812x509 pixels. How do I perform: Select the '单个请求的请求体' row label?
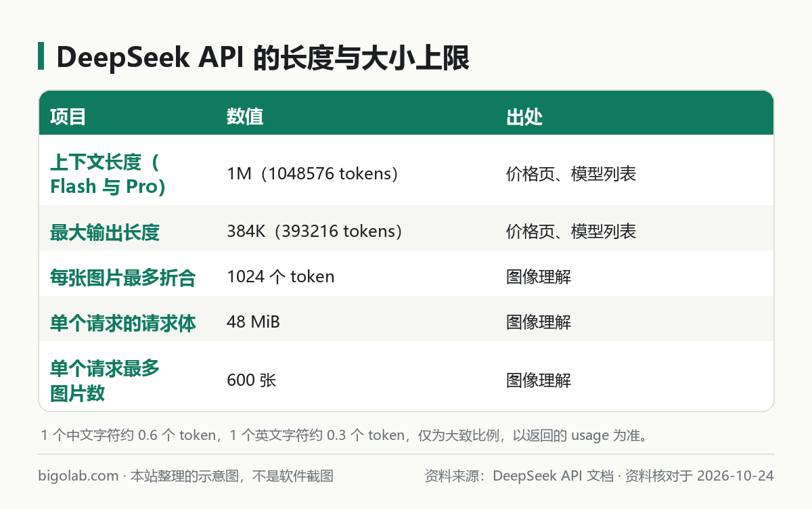pyautogui.click(x=123, y=323)
